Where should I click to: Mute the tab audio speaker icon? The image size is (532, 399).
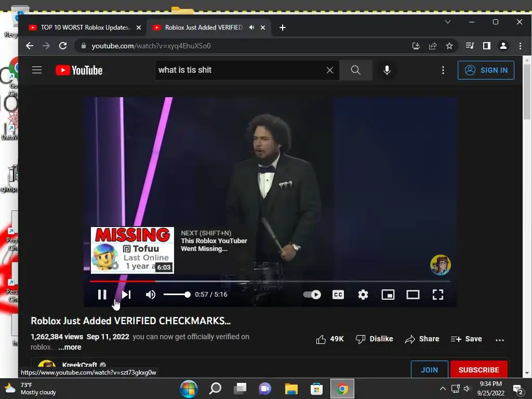click(251, 28)
